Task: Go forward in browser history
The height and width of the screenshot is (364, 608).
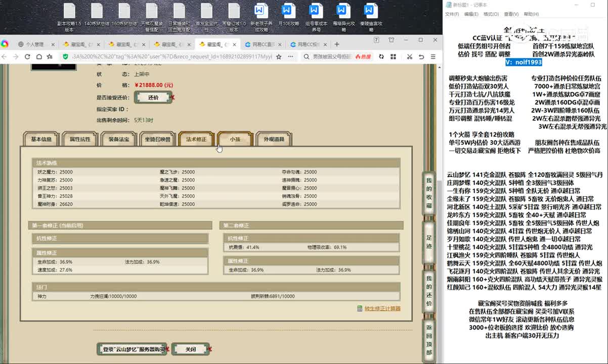Action: click(16, 57)
